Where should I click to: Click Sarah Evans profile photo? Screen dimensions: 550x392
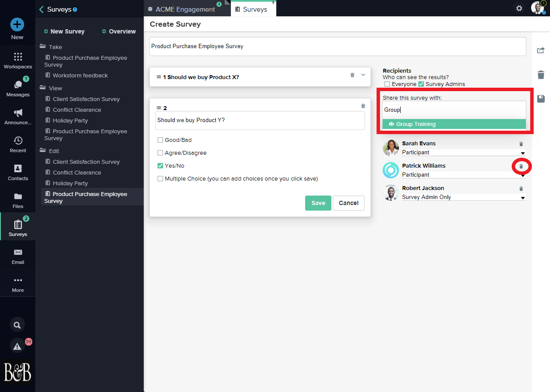pyautogui.click(x=391, y=148)
